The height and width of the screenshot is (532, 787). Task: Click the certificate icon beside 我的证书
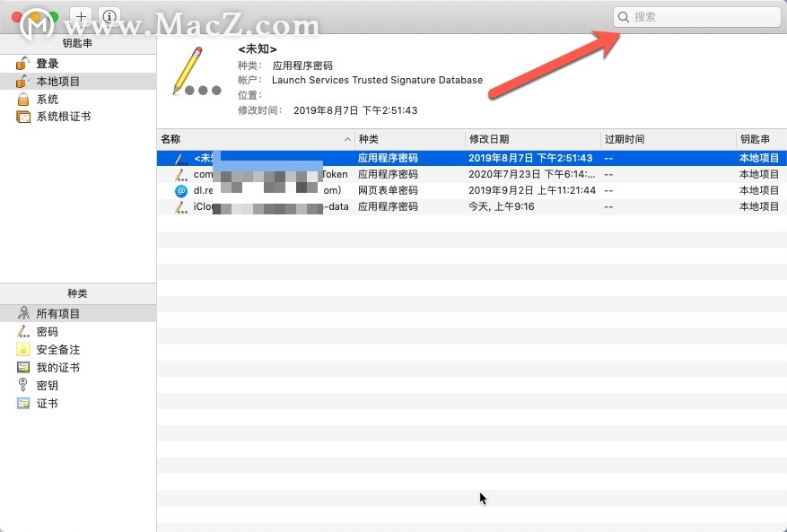point(23,368)
